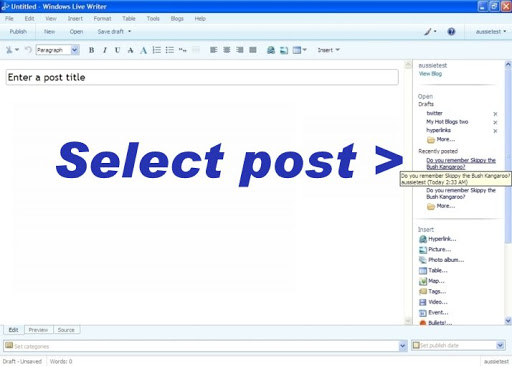Open the toolbar Insert dropdown

(x=328, y=50)
